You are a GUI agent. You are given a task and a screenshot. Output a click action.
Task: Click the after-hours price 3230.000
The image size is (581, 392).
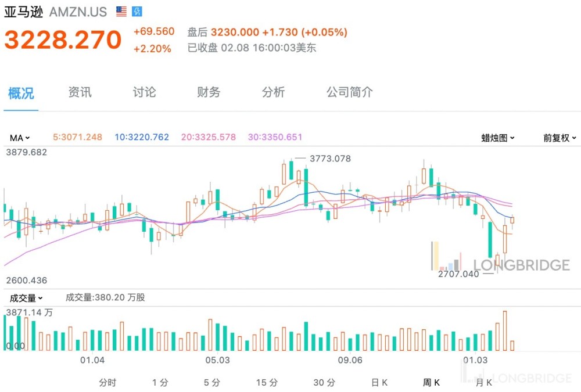pyautogui.click(x=235, y=33)
